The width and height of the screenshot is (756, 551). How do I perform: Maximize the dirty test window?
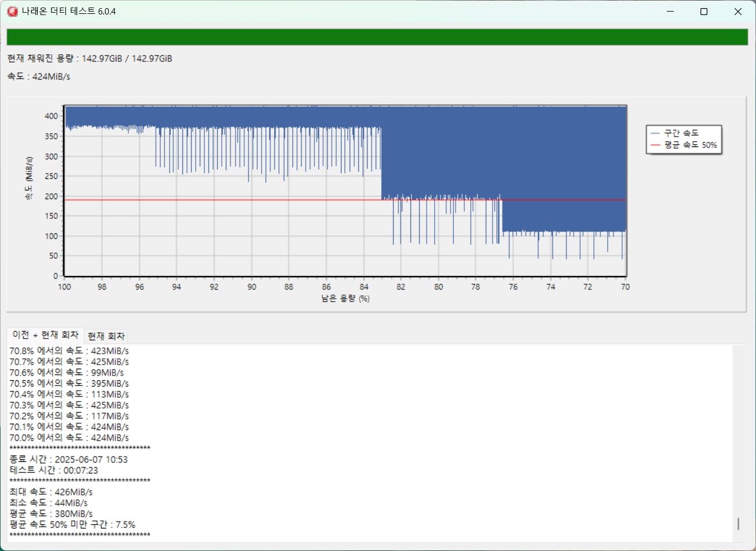pyautogui.click(x=704, y=12)
